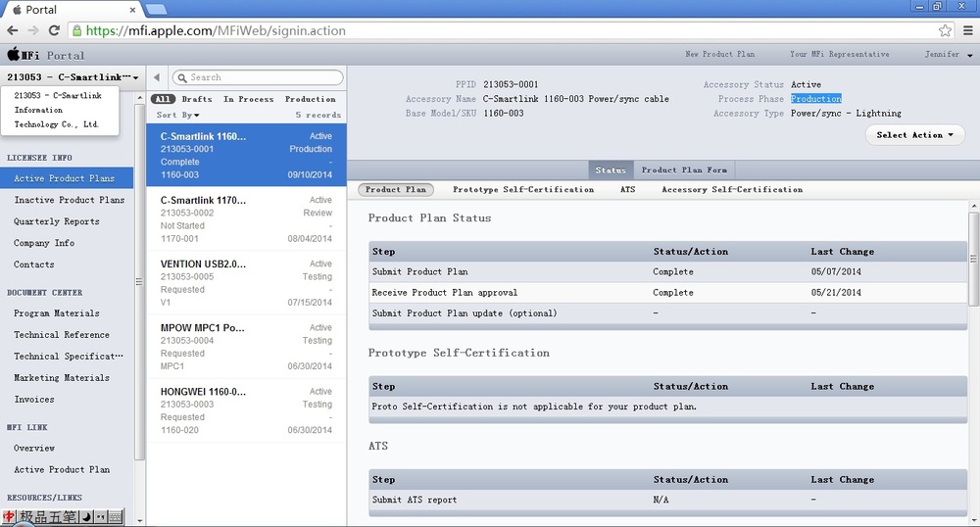
Task: Click Submit Product Plan step row
Action: (667, 271)
